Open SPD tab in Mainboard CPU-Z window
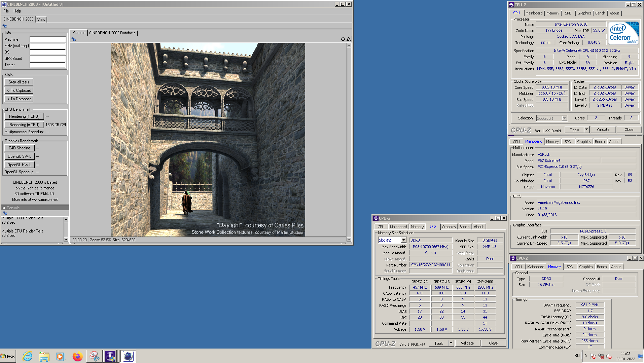The height and width of the screenshot is (363, 644). (568, 142)
